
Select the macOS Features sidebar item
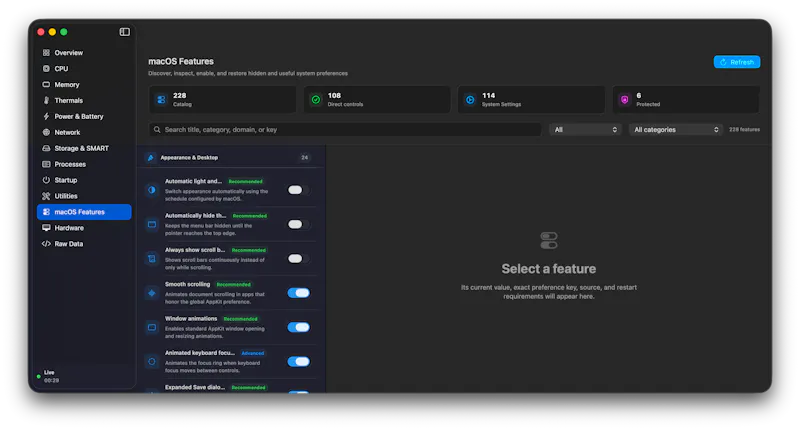point(84,212)
